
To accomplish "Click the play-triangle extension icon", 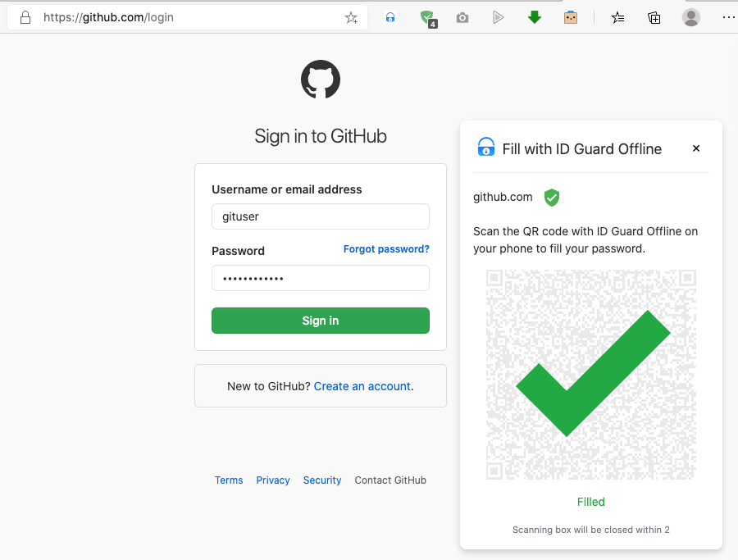I will tap(498, 18).
